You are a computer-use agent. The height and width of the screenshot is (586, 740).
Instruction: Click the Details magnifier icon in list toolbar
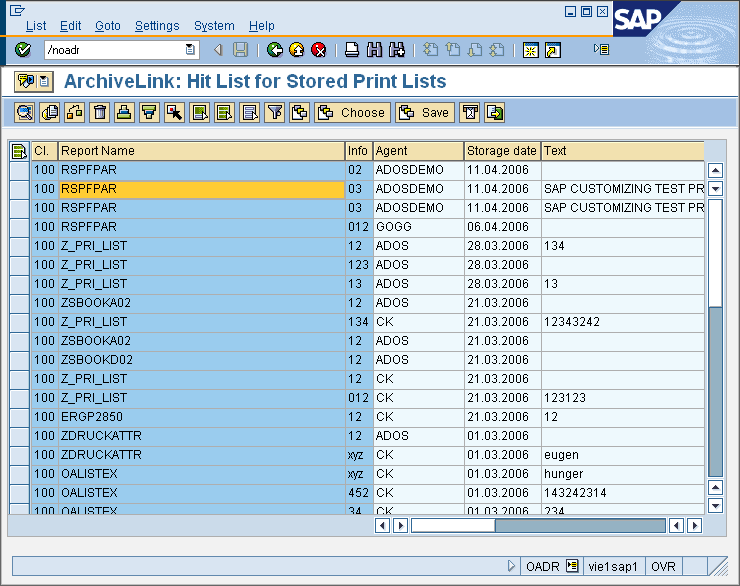(24, 113)
